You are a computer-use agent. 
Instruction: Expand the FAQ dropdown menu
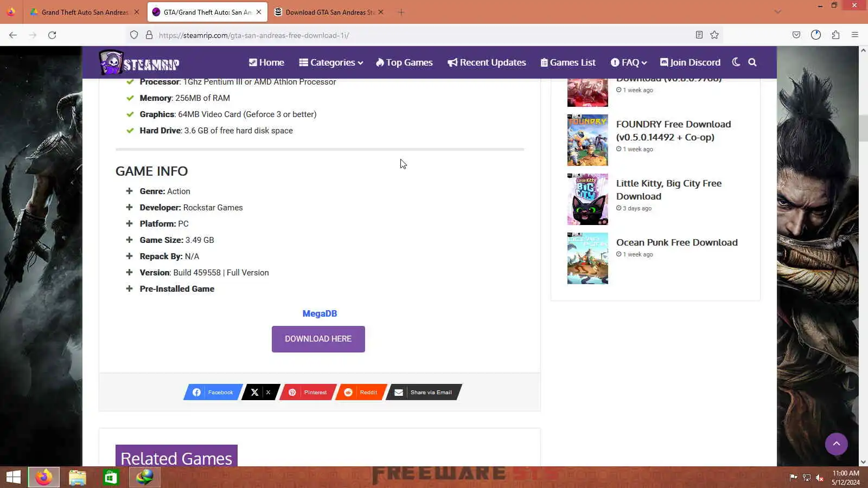tap(629, 62)
